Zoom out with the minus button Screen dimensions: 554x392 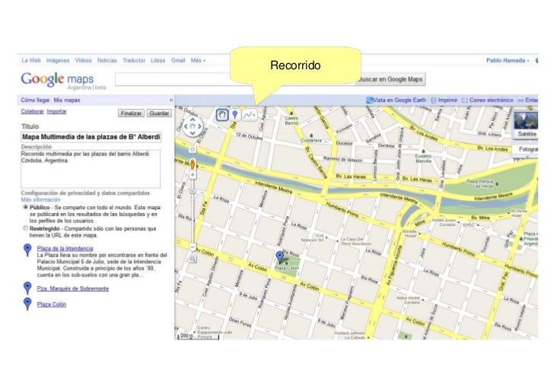pyautogui.click(x=193, y=247)
